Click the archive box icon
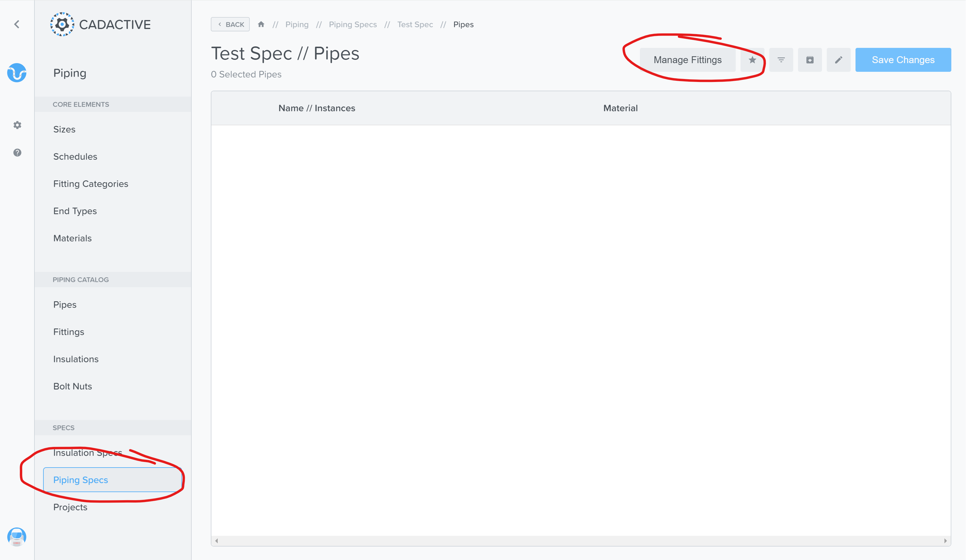This screenshot has width=966, height=560. 810,60
